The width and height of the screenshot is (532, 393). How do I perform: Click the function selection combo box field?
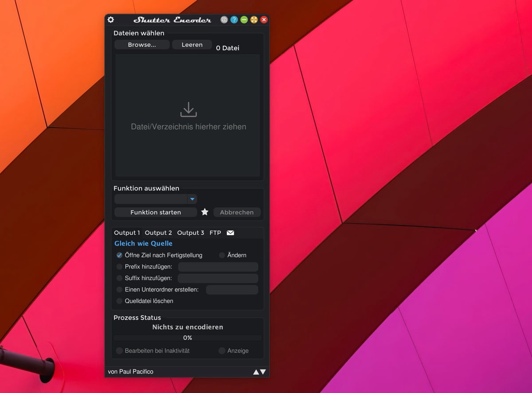(x=151, y=199)
